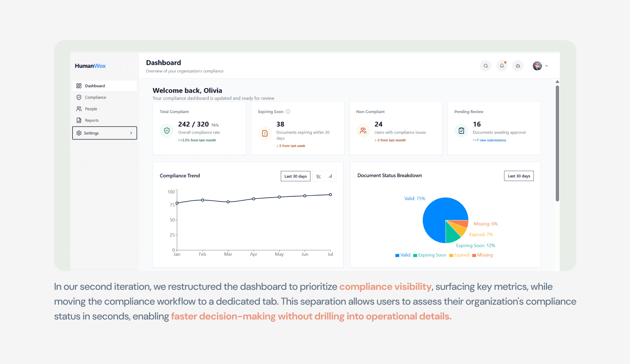The height and width of the screenshot is (364, 630).
Task: Click the search icon in header
Action: click(x=486, y=66)
